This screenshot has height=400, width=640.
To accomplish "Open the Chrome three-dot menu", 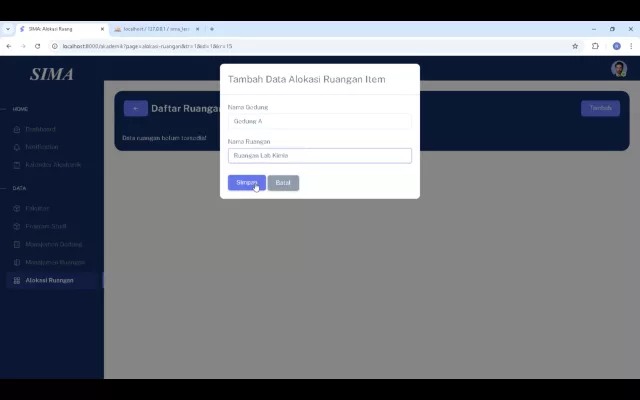I will coord(631,46).
